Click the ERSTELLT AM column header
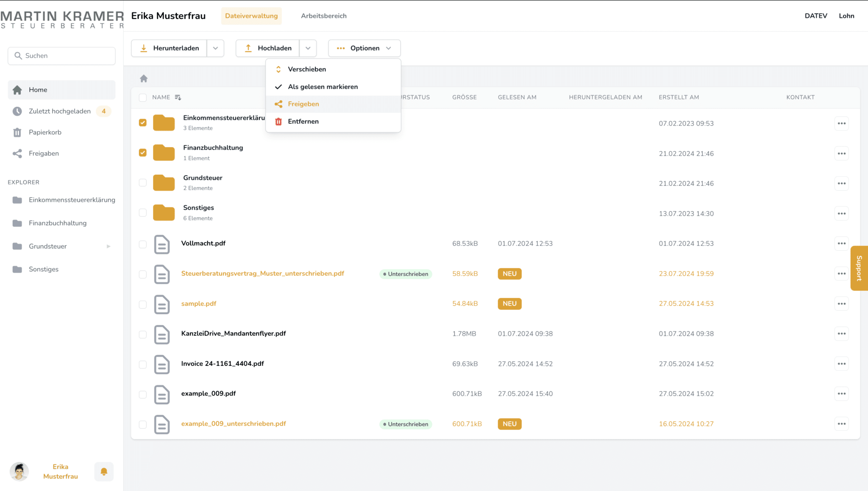This screenshot has height=491, width=868. tap(679, 97)
